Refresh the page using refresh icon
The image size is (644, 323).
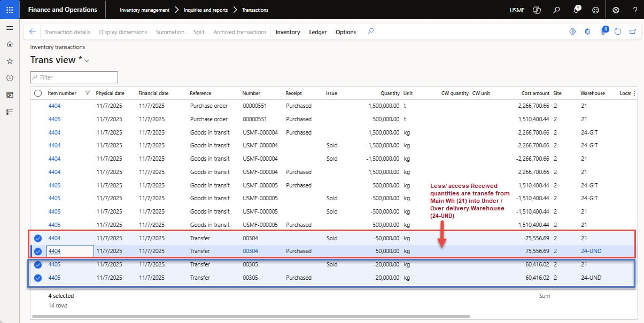(618, 32)
